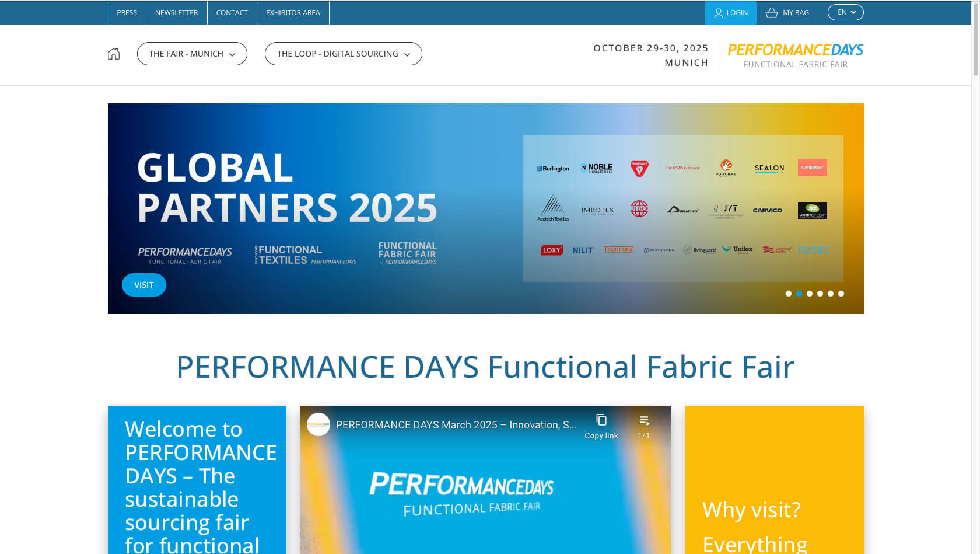Jump to the fourth carousel slide dot
This screenshot has width=980, height=554.
click(820, 294)
